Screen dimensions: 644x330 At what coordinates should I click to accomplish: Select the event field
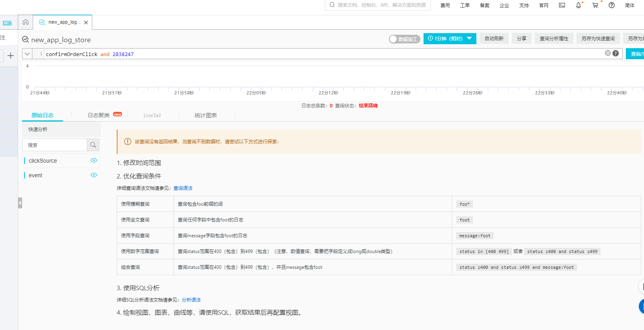click(x=35, y=175)
